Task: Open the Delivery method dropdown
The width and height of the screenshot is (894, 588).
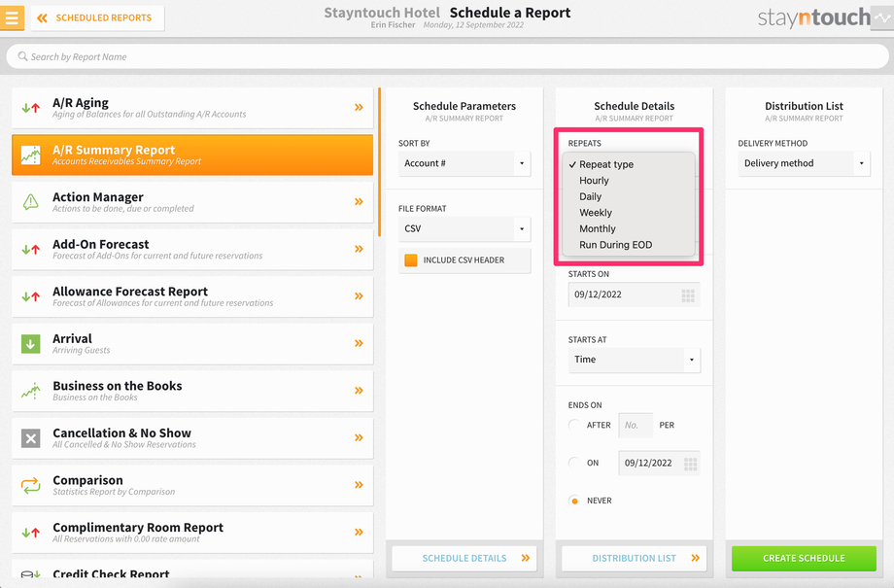Action: (804, 163)
